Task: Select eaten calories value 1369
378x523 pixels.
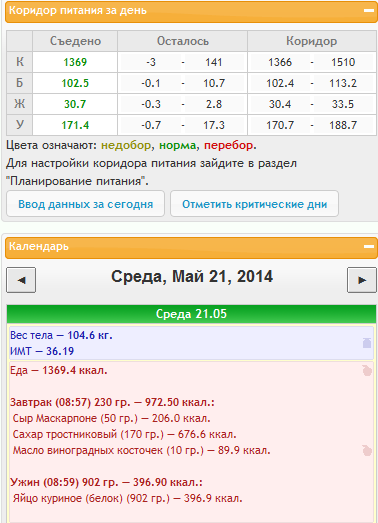Action: 75,62
